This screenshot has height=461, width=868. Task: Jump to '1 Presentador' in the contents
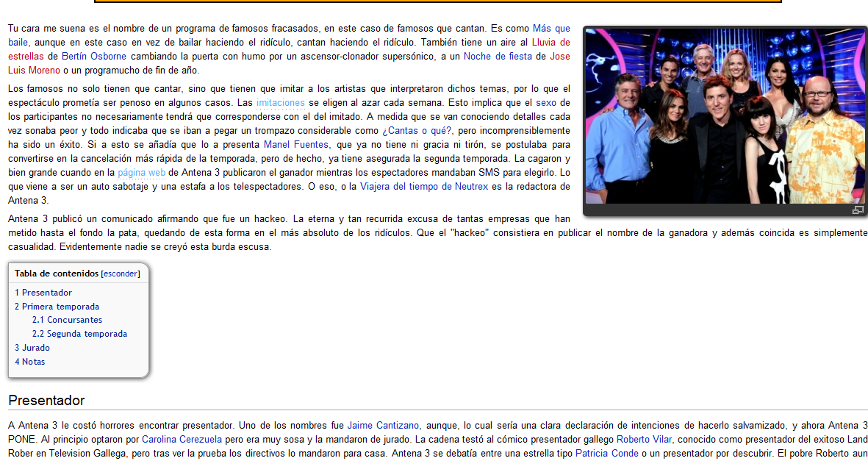coord(43,293)
